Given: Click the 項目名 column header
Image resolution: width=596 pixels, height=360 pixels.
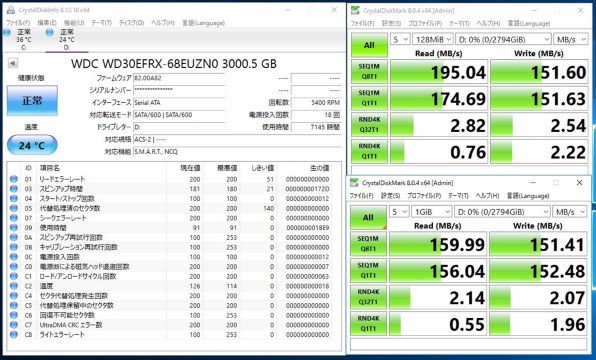Looking at the screenshot, I should pos(50,168).
